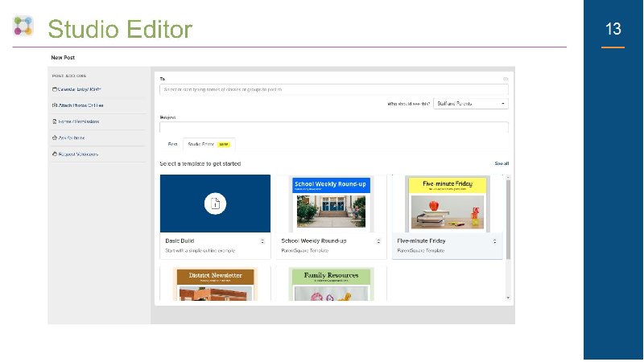644x362 pixels.
Task: Click the New Post heading text
Action: tap(63, 57)
